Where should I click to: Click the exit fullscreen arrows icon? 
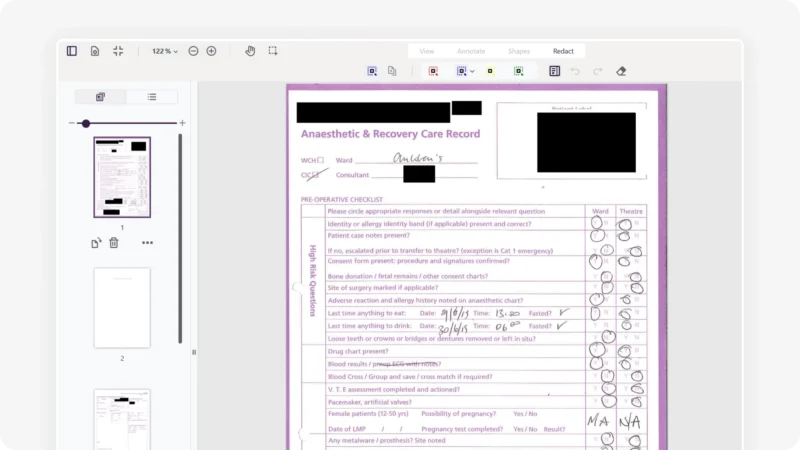tap(118, 51)
